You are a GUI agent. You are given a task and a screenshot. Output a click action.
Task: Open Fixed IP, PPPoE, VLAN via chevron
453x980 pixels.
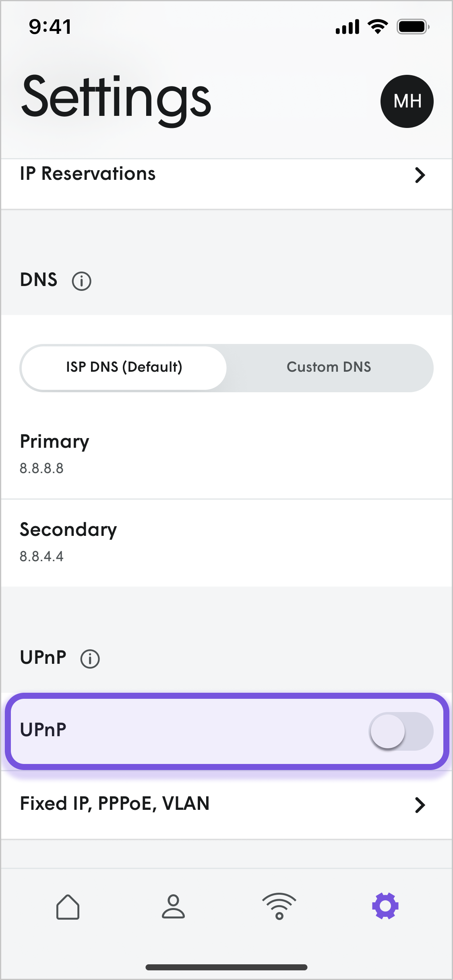420,805
